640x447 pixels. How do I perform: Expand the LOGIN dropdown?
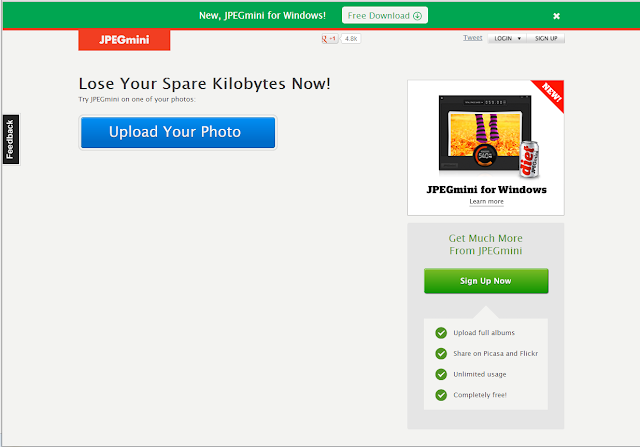507,38
